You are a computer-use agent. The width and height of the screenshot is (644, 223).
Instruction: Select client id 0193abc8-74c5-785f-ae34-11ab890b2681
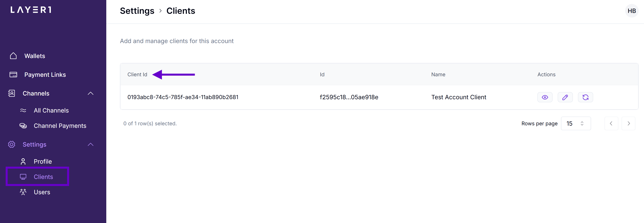pyautogui.click(x=183, y=97)
